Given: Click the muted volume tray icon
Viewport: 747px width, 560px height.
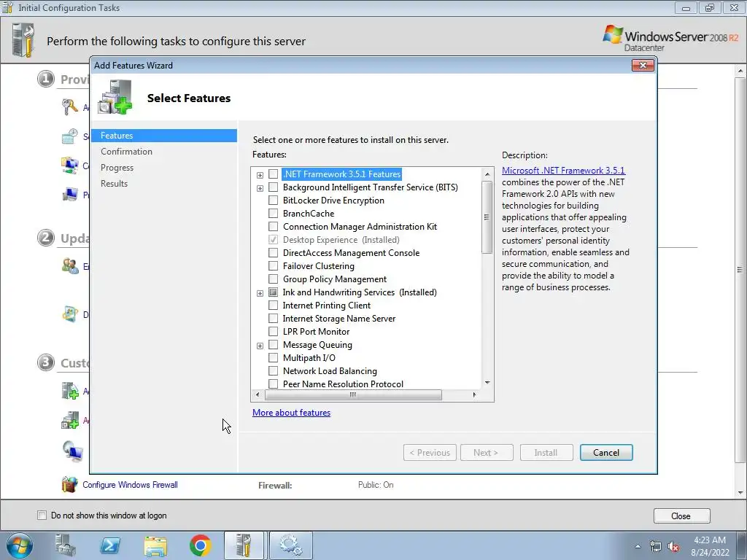Looking at the screenshot, I should click(673, 547).
